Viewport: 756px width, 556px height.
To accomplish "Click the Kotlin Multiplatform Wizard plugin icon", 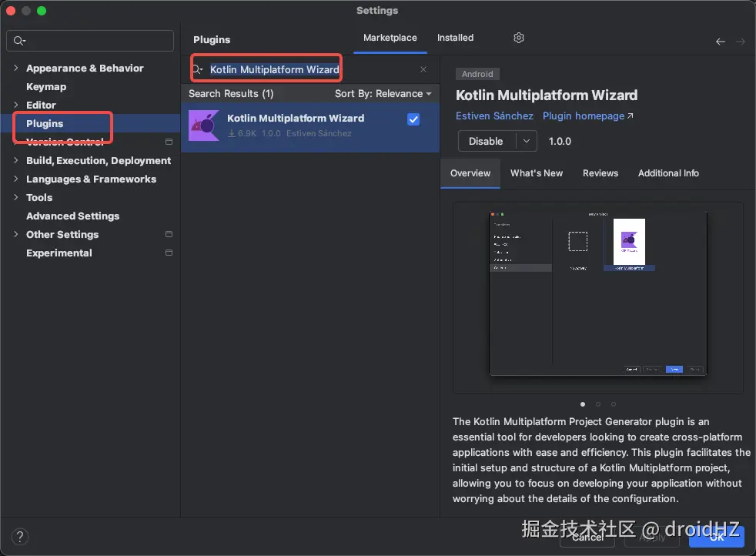I will tap(204, 126).
